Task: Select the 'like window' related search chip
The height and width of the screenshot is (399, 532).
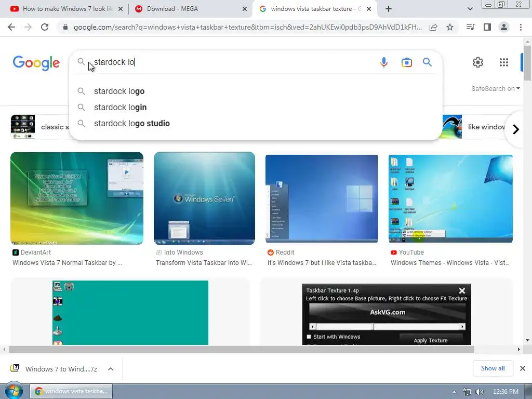Action: click(x=473, y=127)
